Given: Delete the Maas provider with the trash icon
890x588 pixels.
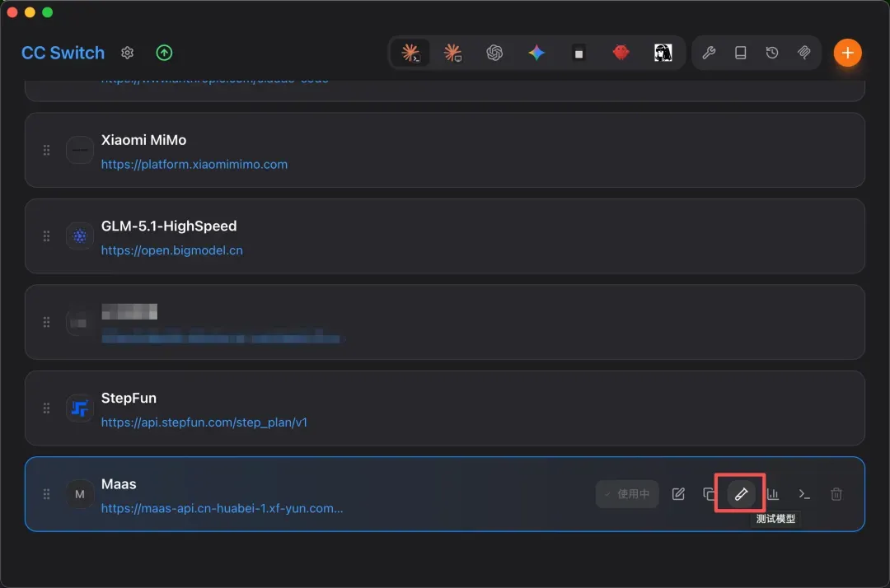Looking at the screenshot, I should tap(836, 494).
